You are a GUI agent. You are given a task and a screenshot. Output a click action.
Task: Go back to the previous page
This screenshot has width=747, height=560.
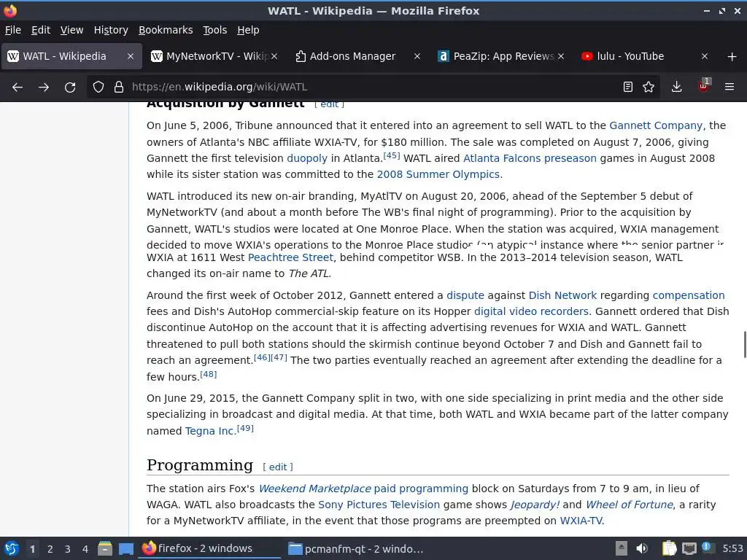tap(18, 87)
